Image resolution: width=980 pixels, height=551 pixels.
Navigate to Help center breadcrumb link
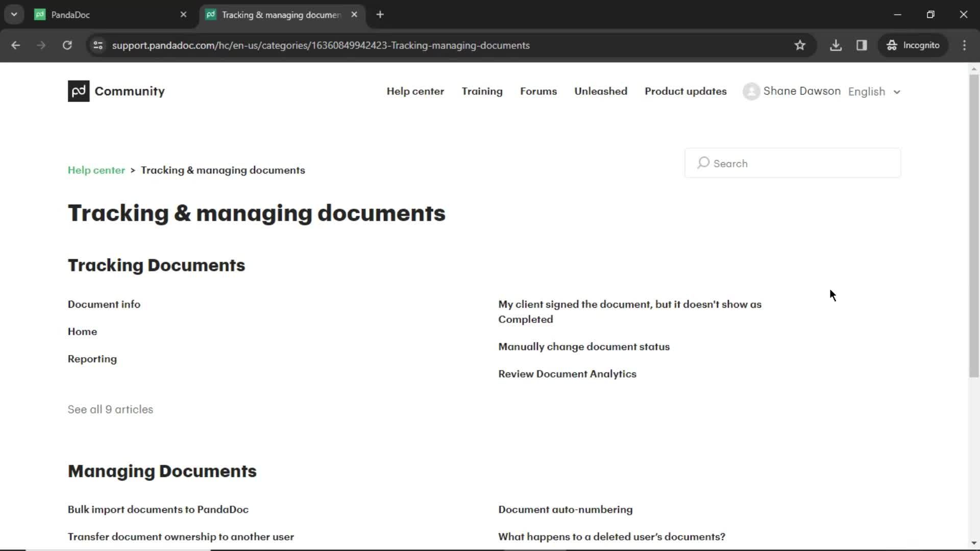(x=96, y=169)
